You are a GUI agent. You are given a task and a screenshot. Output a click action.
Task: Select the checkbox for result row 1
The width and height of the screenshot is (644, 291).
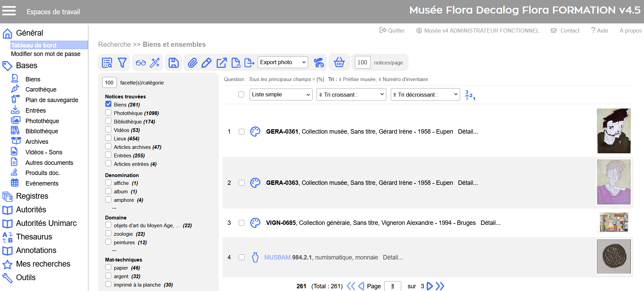241,132
